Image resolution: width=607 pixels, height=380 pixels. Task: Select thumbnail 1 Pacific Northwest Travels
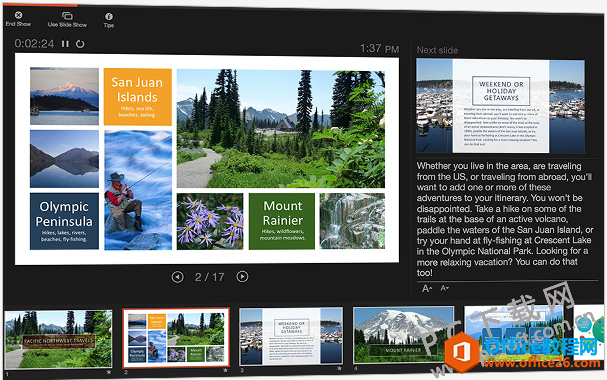(58, 339)
